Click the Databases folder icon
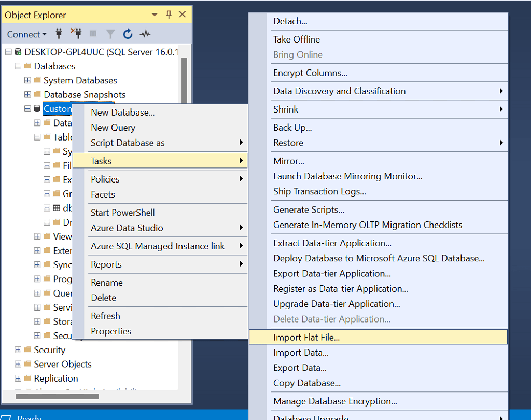This screenshot has width=531, height=420. point(28,66)
